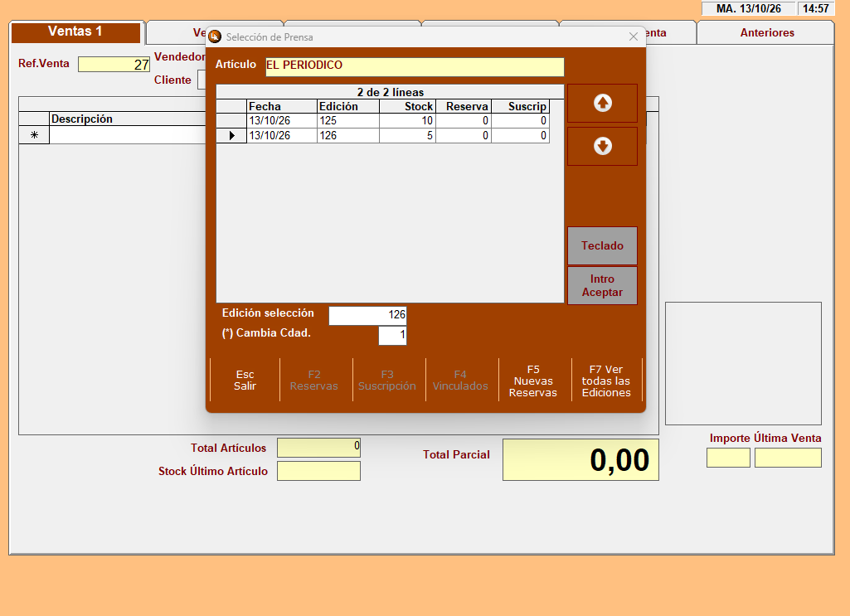Screen dimensions: 850x616
Task: Click the Fecha column header
Action: tap(281, 106)
